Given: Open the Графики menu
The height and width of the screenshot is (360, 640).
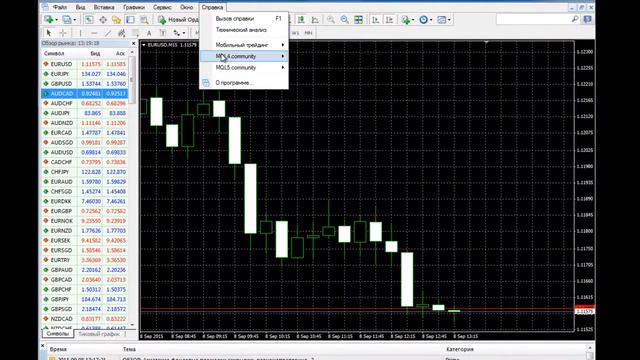Looking at the screenshot, I should pyautogui.click(x=134, y=7).
